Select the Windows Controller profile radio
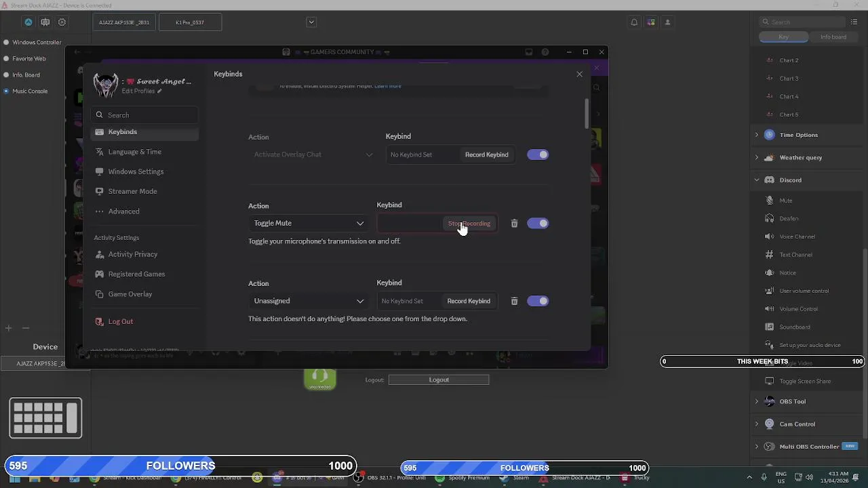Screen dimensions: 868x488 [x=6, y=42]
